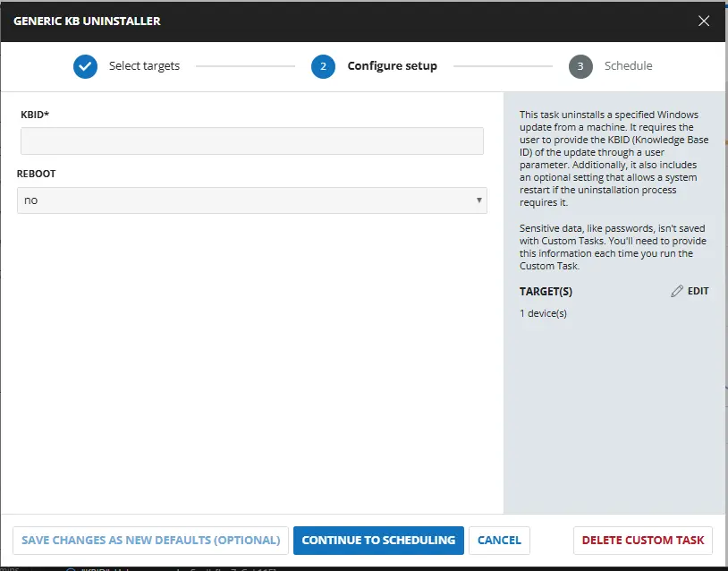The height and width of the screenshot is (571, 728).
Task: Go back to Select targets step
Action: click(x=144, y=66)
